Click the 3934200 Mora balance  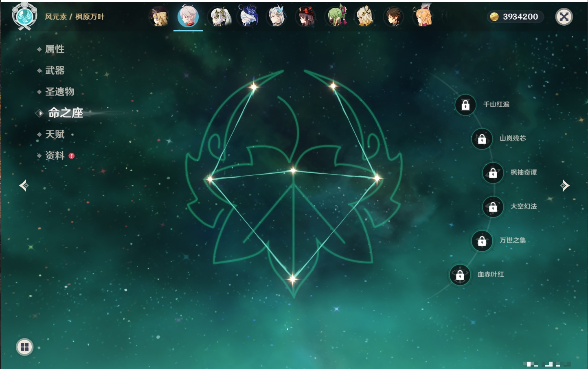[520, 17]
